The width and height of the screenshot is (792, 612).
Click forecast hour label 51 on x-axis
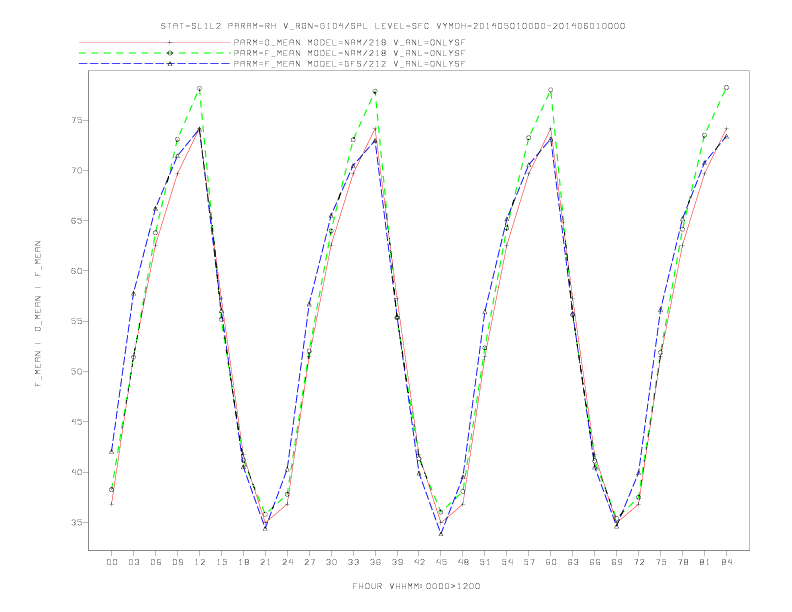click(x=485, y=562)
